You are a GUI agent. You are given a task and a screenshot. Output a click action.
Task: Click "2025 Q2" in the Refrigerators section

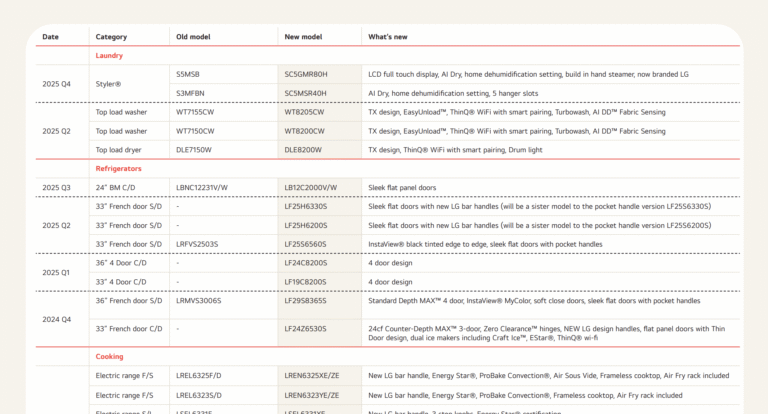pyautogui.click(x=56, y=225)
